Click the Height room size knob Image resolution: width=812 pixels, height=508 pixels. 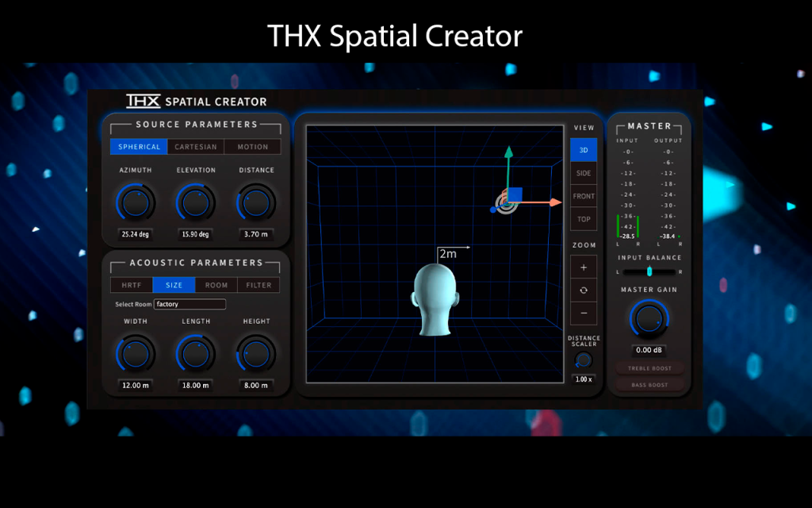coord(256,354)
